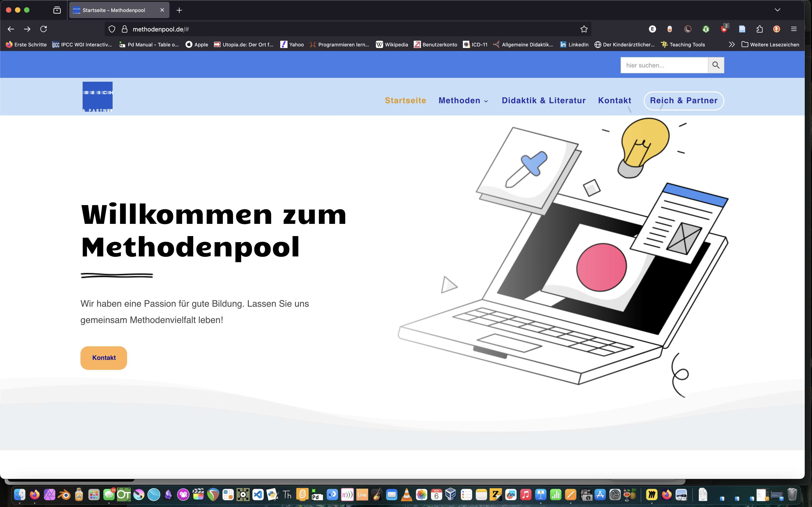Viewport: 812px width, 507px height.
Task: Show site padlock security info
Action: pyautogui.click(x=124, y=29)
